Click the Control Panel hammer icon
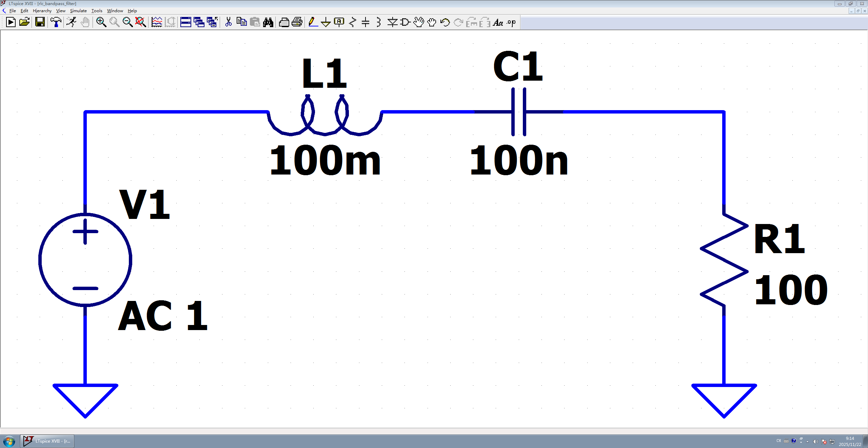 [x=56, y=22]
